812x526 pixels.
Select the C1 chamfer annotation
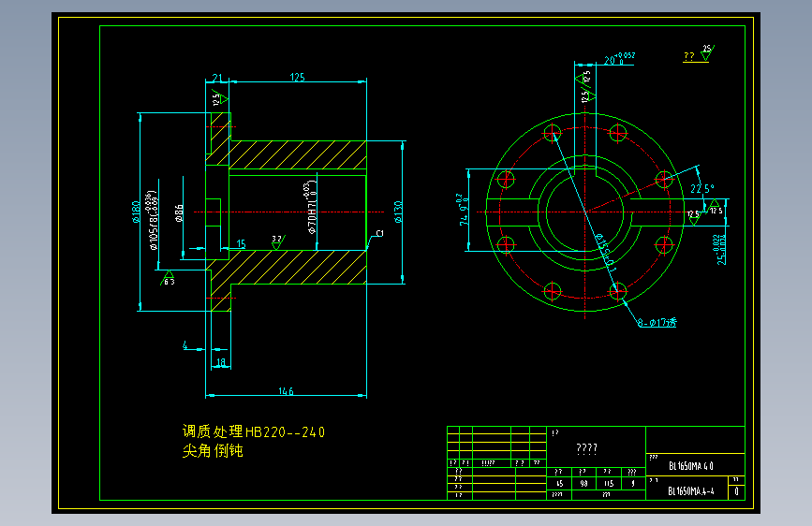pos(379,233)
